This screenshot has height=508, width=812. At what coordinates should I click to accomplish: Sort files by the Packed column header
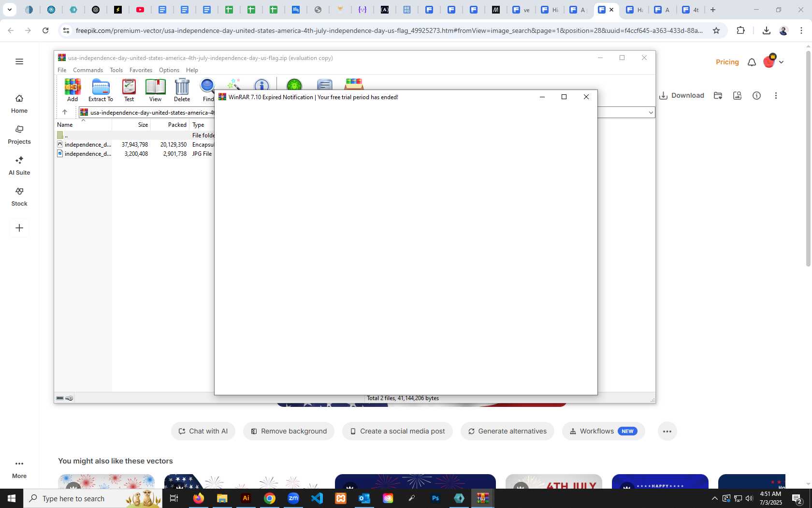[x=170, y=125]
